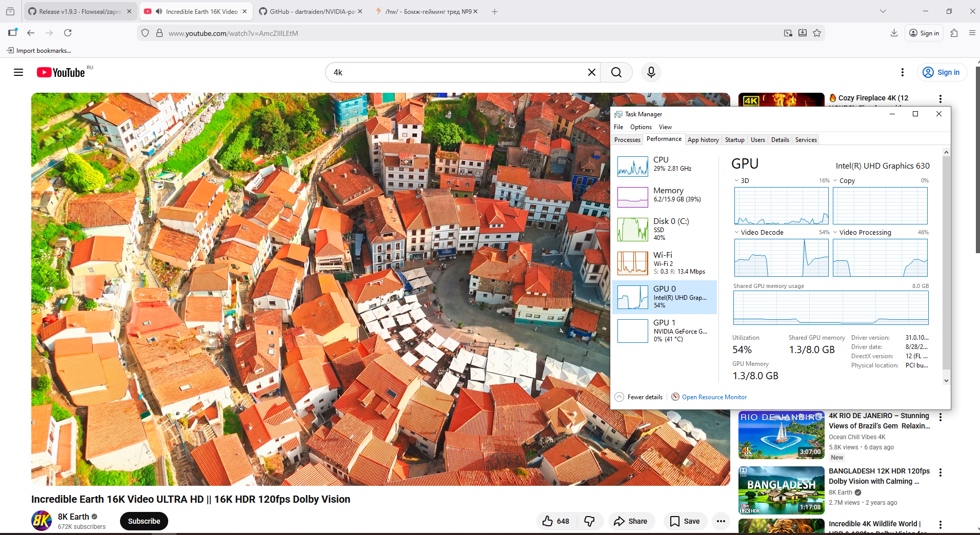Select GPU 1 NVIDIA GeForce entry
Viewport: 980px width, 535px height.
pyautogui.click(x=665, y=331)
